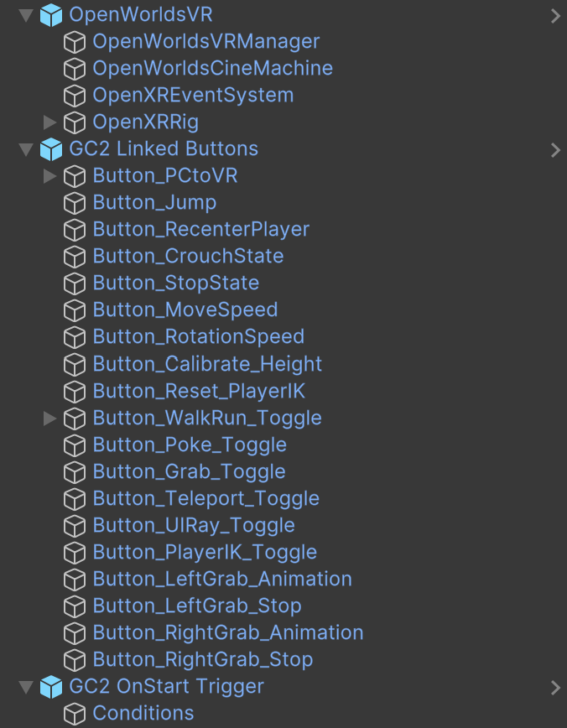Expand the Button_PCtoVR object
567x728 pixels.
49,176
